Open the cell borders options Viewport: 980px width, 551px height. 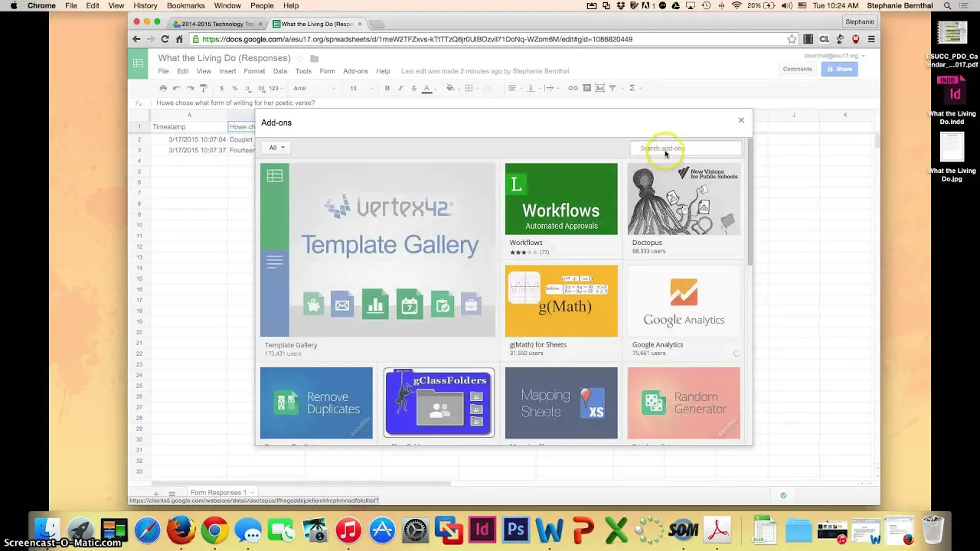469,88
